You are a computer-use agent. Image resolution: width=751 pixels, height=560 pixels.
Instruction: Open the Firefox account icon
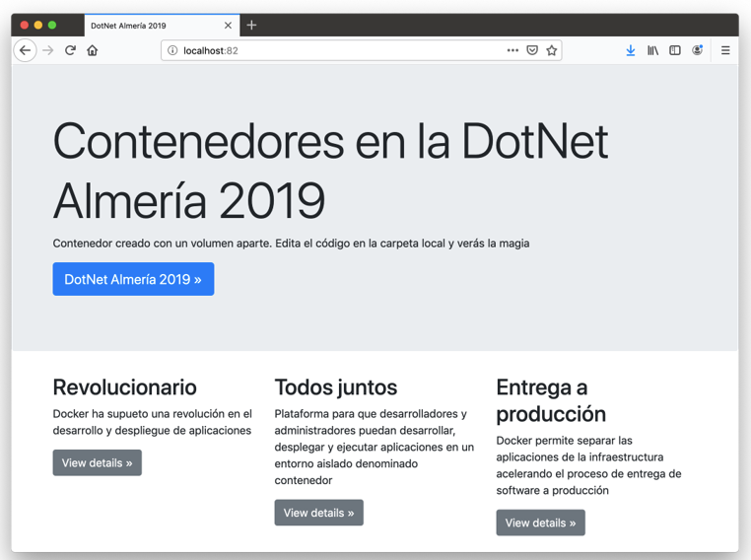(x=698, y=50)
